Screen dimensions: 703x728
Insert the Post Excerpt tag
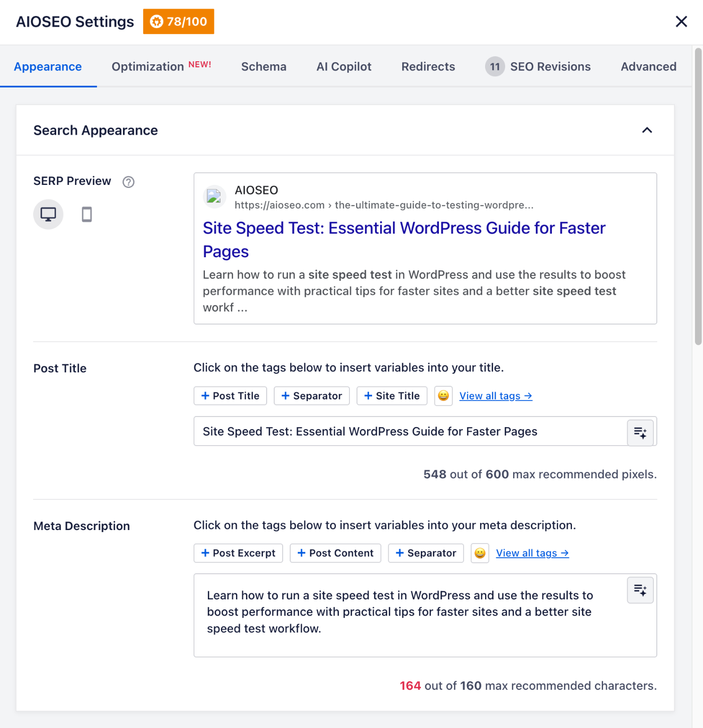[239, 553]
